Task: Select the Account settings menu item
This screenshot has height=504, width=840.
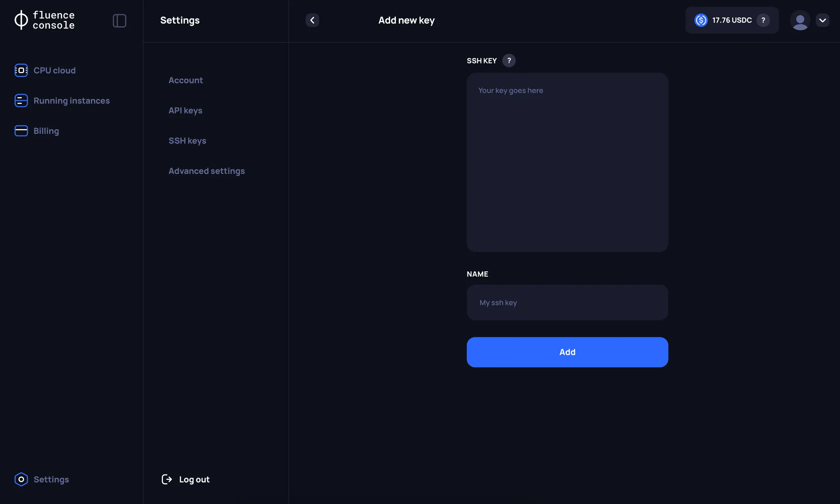Action: [185, 80]
